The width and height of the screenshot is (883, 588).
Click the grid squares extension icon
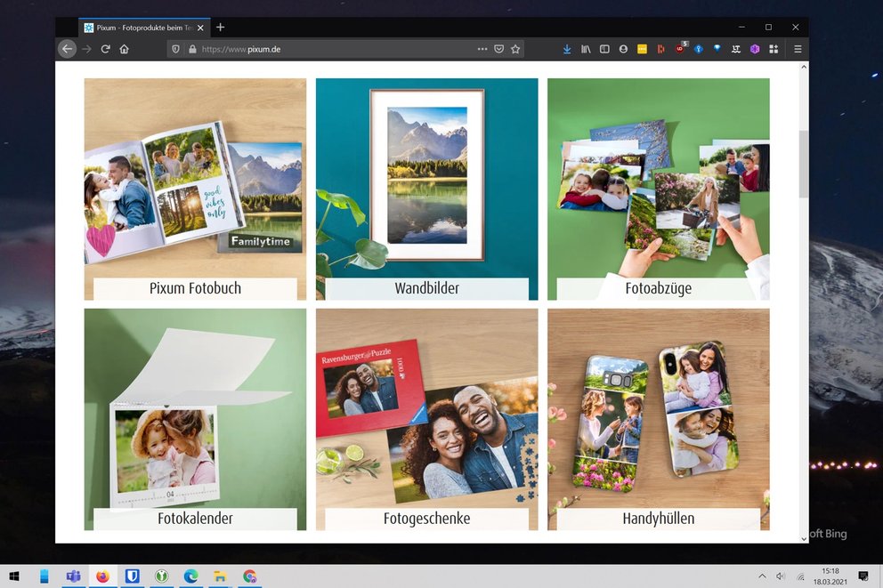[774, 49]
